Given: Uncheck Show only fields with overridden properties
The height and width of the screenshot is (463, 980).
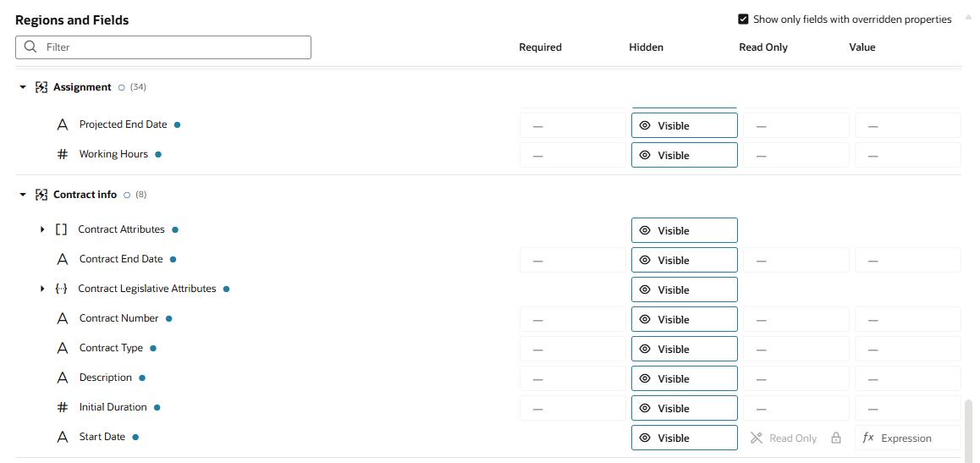Looking at the screenshot, I should (x=743, y=19).
